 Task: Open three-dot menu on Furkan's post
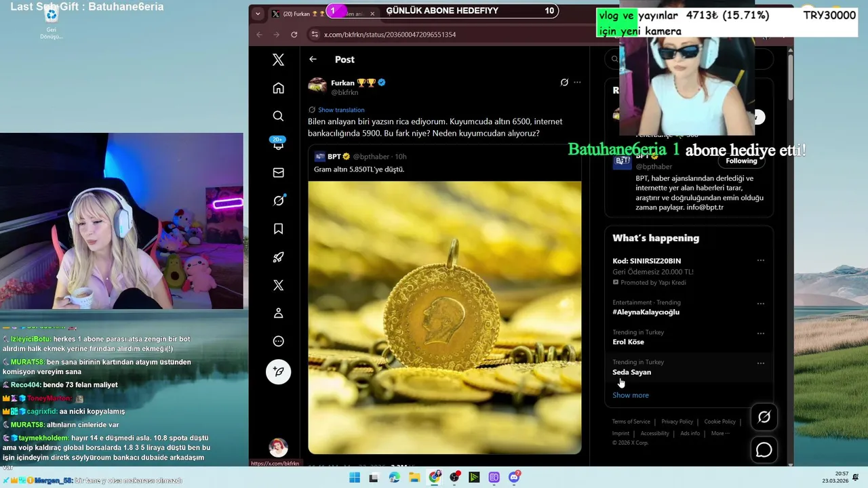tap(577, 83)
